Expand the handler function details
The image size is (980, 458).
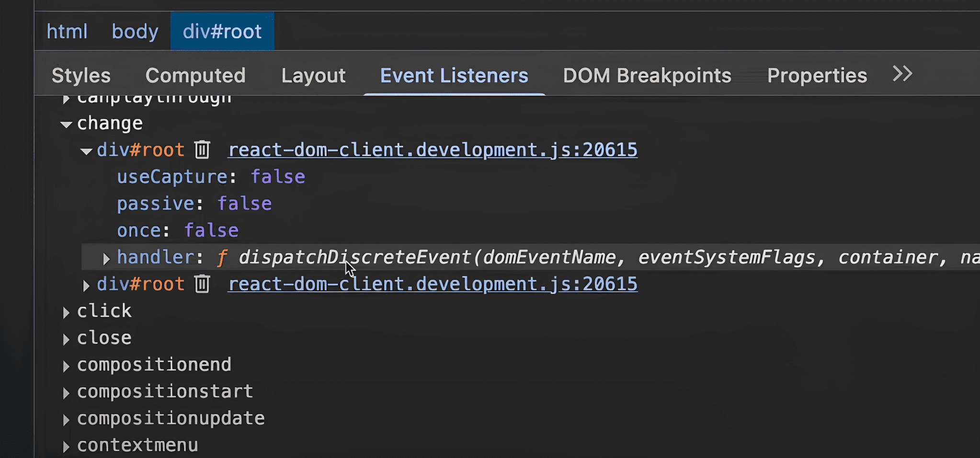pos(106,259)
